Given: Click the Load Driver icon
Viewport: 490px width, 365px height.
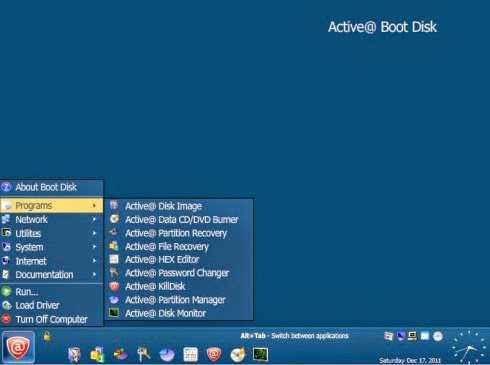Looking at the screenshot, I should point(6,305).
